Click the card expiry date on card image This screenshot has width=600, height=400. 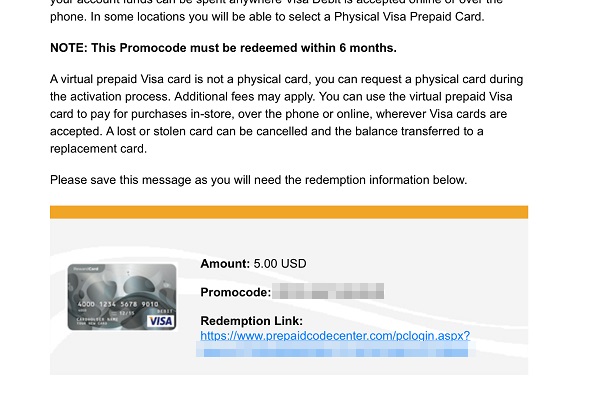click(127, 313)
